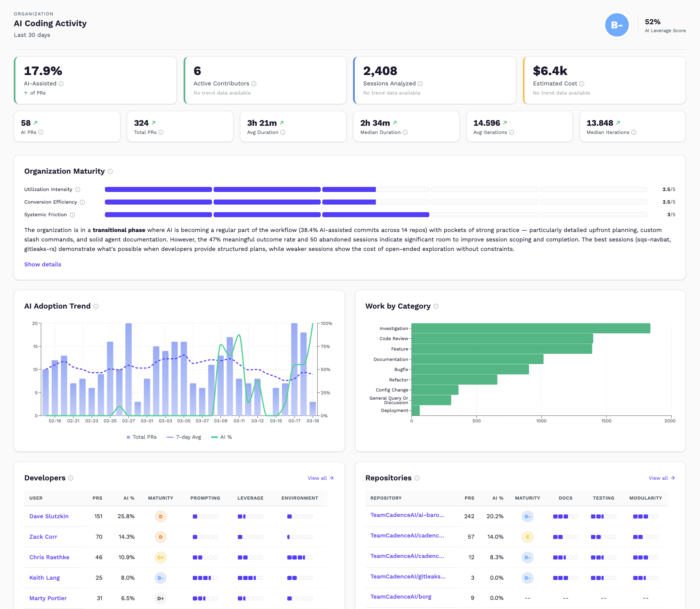
Task: Open the TeamCadenceAI/borg repository
Action: point(401,597)
